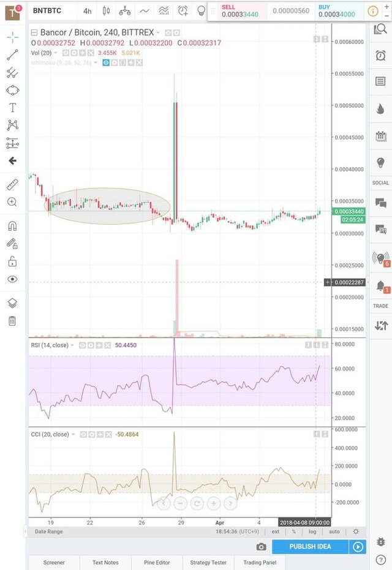Image resolution: width=392 pixels, height=570 pixels.
Task: Take a chart snapshot camera
Action: coord(261,547)
